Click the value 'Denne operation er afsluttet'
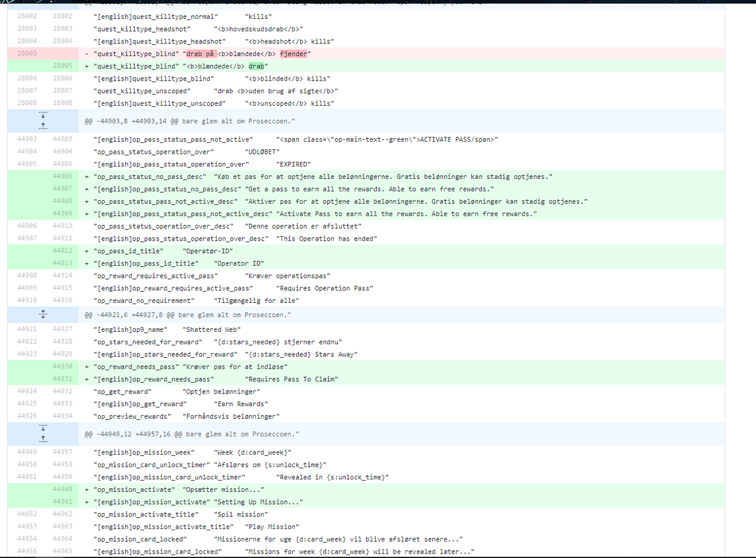 (x=305, y=225)
